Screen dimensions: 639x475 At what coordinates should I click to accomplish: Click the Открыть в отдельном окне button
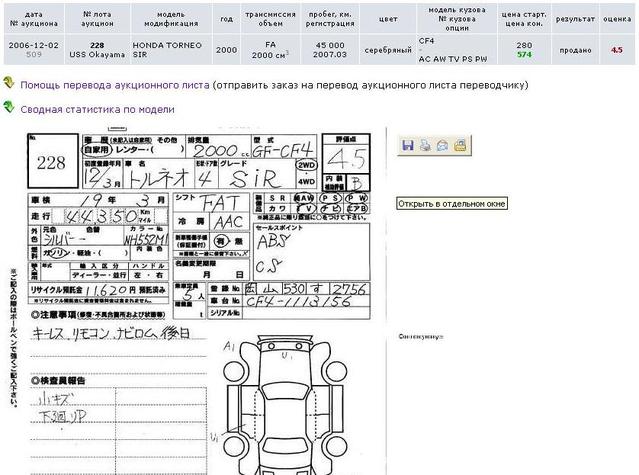[x=452, y=204]
